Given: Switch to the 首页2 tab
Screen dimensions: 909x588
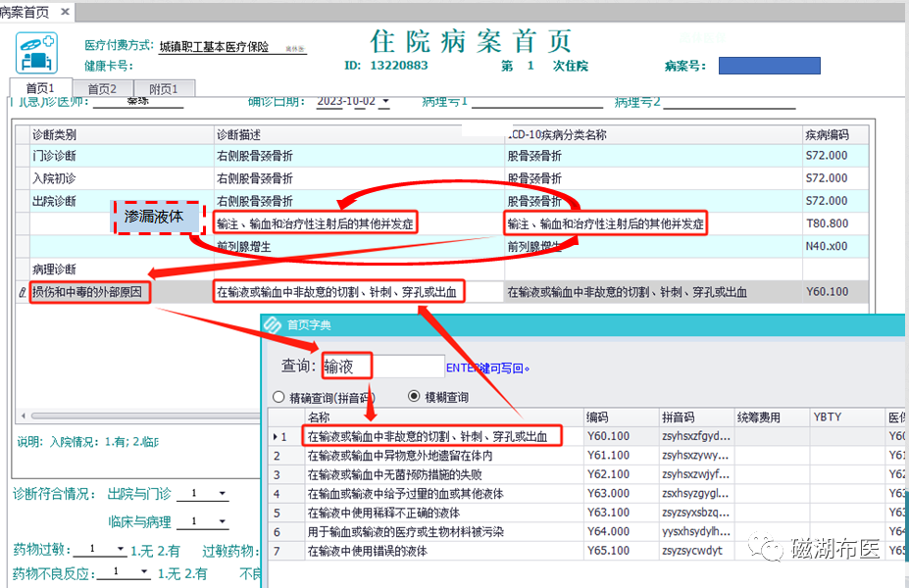Looking at the screenshot, I should (x=102, y=88).
